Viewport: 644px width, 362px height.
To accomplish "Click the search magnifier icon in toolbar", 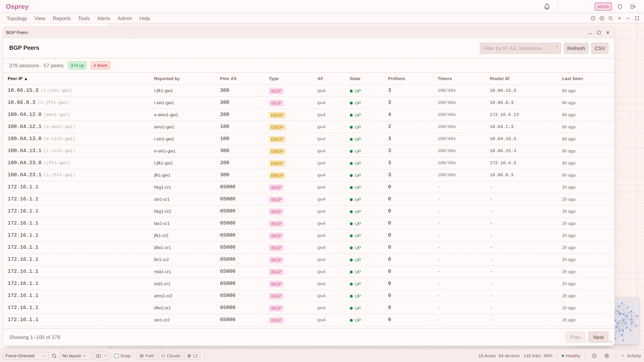I will 611,18.
